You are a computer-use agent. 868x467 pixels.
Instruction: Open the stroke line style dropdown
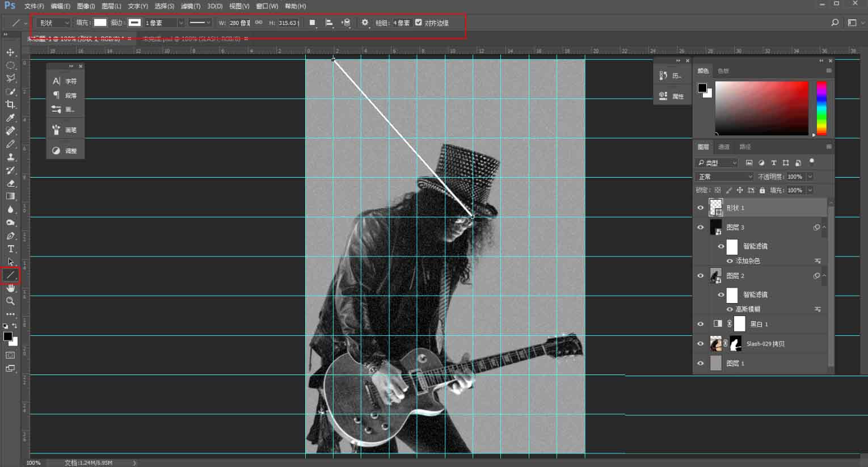200,23
